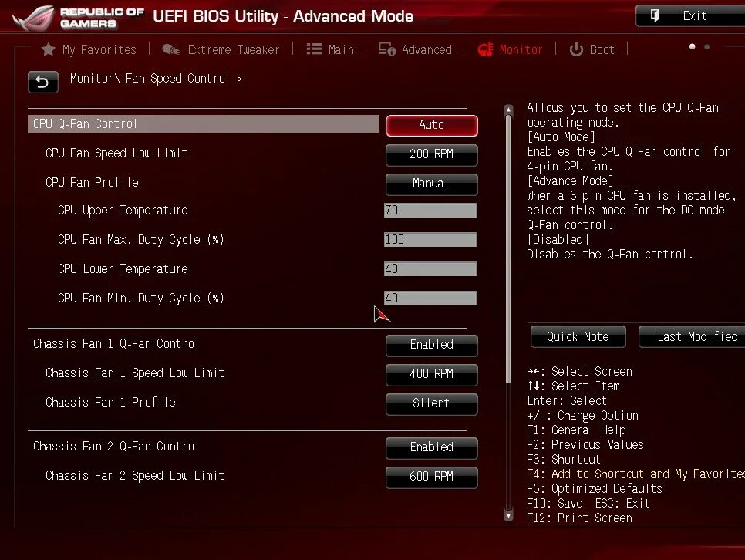Select the Monitor tab
This screenshot has height=560, width=745.
[510, 49]
